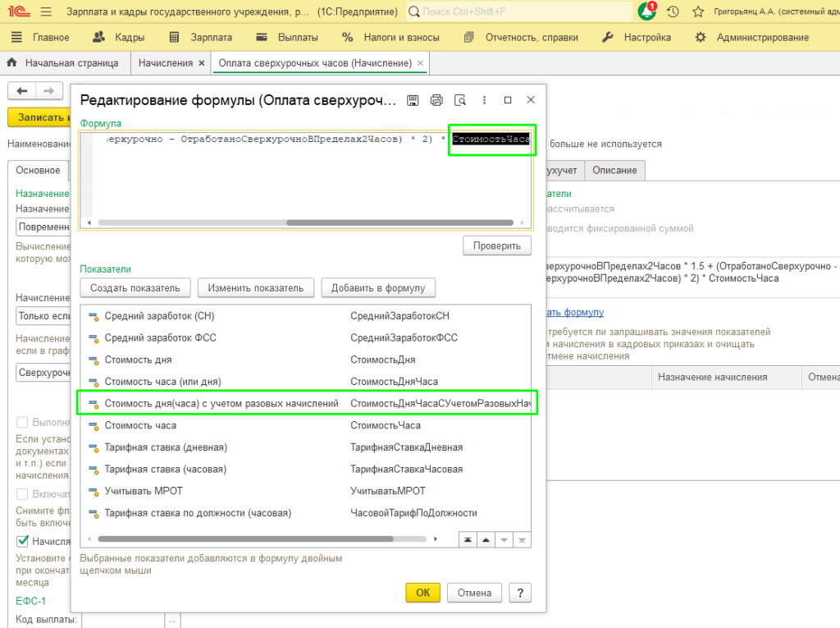This screenshot has height=628, width=840.
Task: Toggle the Выполня... checkbox in background form
Action: click(22, 422)
